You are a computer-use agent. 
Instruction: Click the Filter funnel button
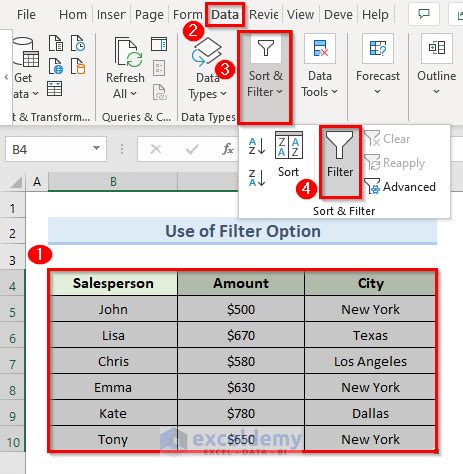(x=340, y=162)
